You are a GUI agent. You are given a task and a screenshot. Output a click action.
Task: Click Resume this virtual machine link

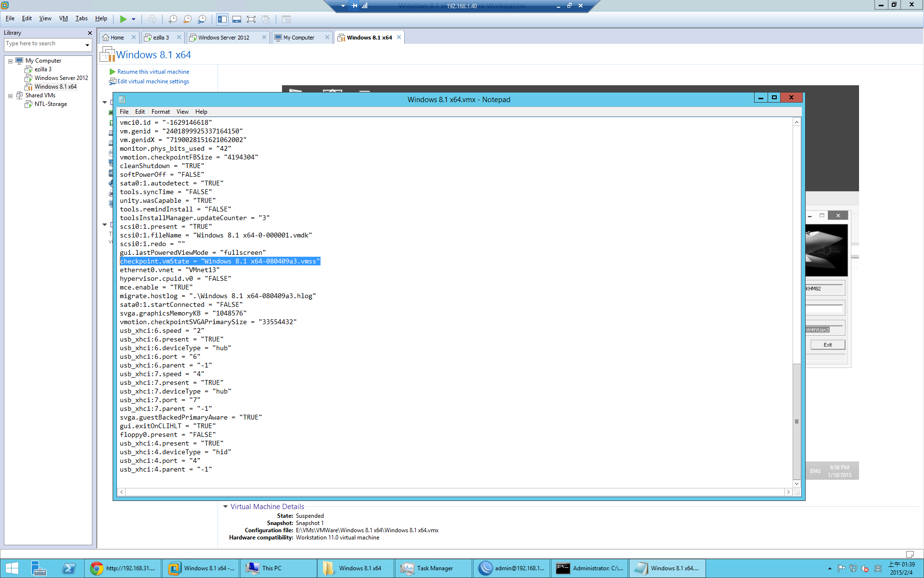point(153,72)
